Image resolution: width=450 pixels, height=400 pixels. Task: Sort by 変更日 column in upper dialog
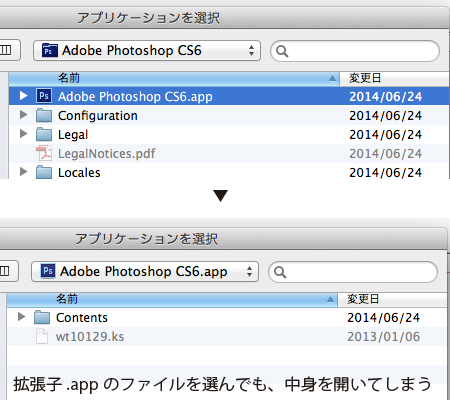[394, 78]
